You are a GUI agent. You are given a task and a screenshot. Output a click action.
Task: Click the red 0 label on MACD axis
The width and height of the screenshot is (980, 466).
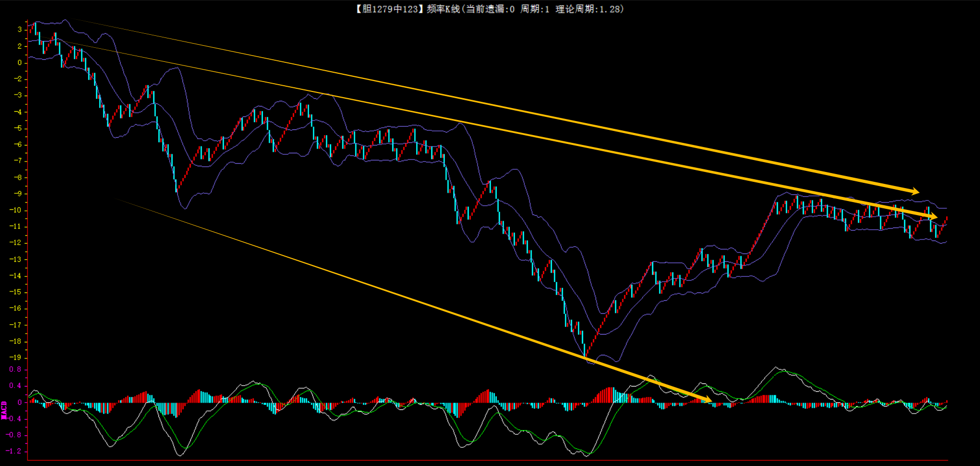point(20,402)
